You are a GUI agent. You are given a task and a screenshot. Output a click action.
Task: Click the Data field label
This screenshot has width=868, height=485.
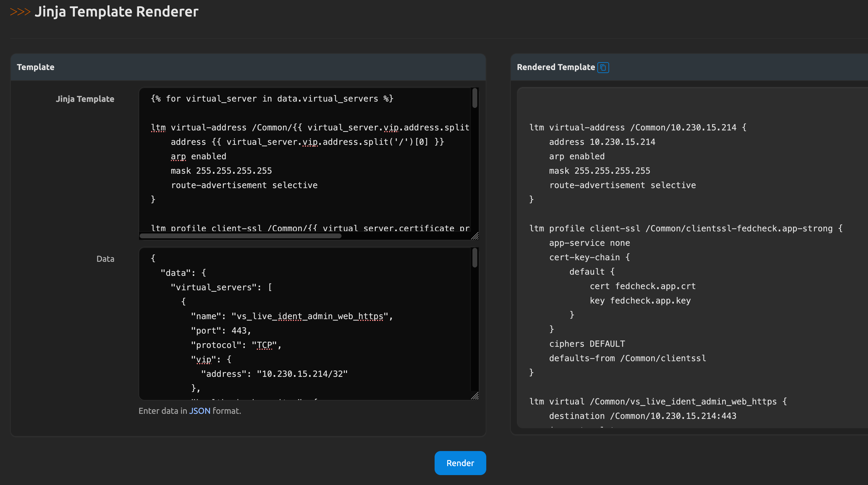(105, 259)
